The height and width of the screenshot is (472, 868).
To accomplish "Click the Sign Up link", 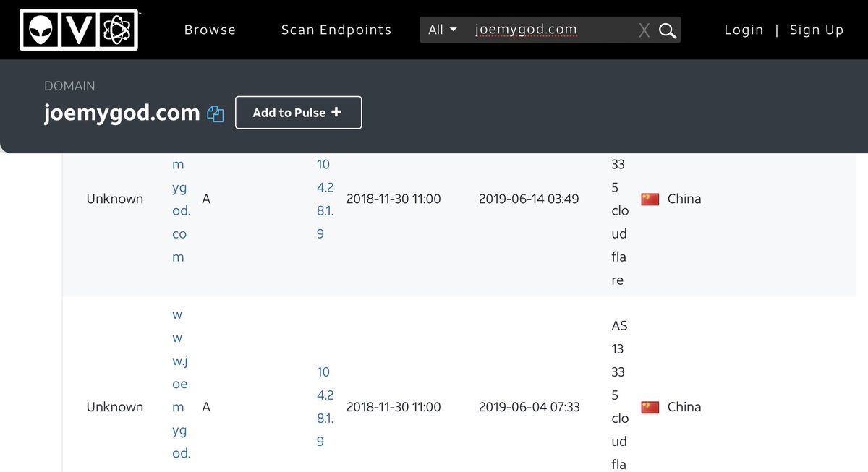I will [x=817, y=30].
